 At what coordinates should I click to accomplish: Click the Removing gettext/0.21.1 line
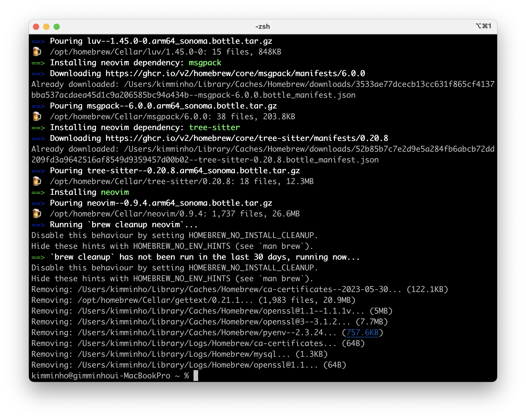193,300
